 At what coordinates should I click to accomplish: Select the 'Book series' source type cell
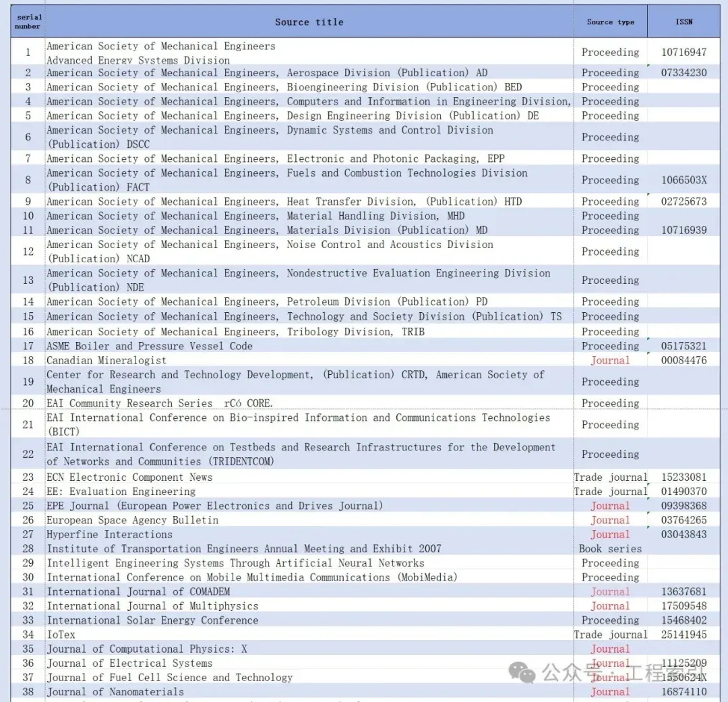(610, 549)
